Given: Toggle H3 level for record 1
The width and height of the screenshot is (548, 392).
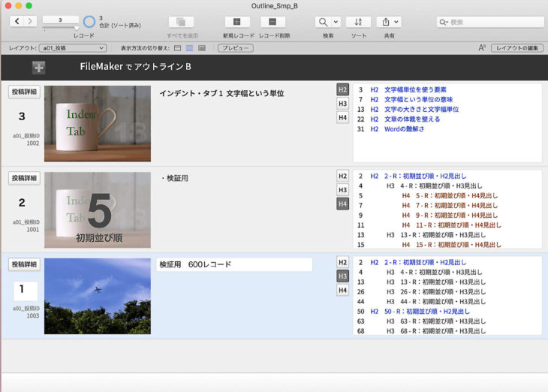Looking at the screenshot, I should click(x=342, y=276).
